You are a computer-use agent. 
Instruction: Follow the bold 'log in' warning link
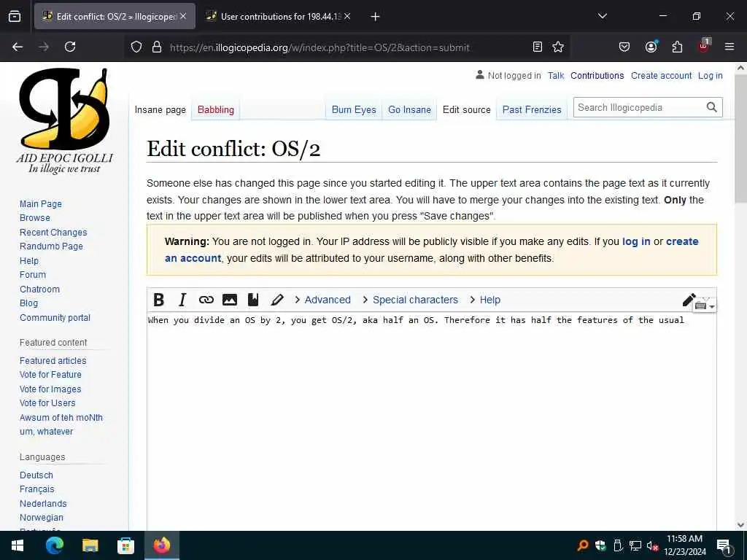click(x=636, y=241)
